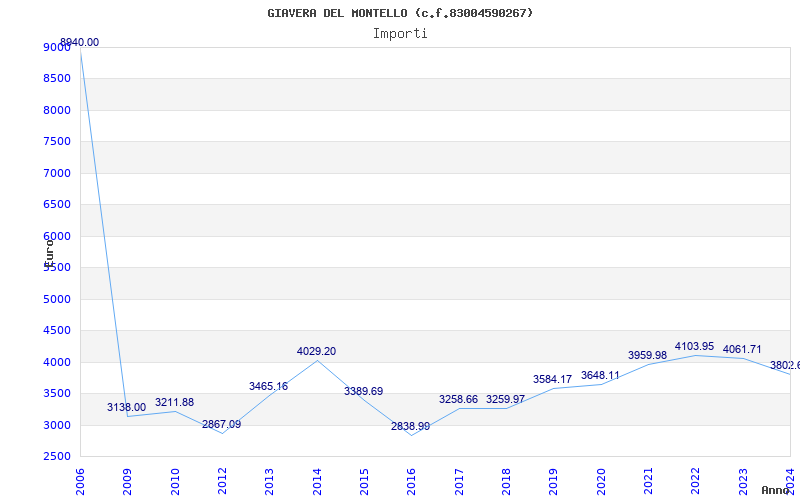Click the 8500 y-axis tick label
Image resolution: width=800 pixels, height=500 pixels.
pos(57,79)
